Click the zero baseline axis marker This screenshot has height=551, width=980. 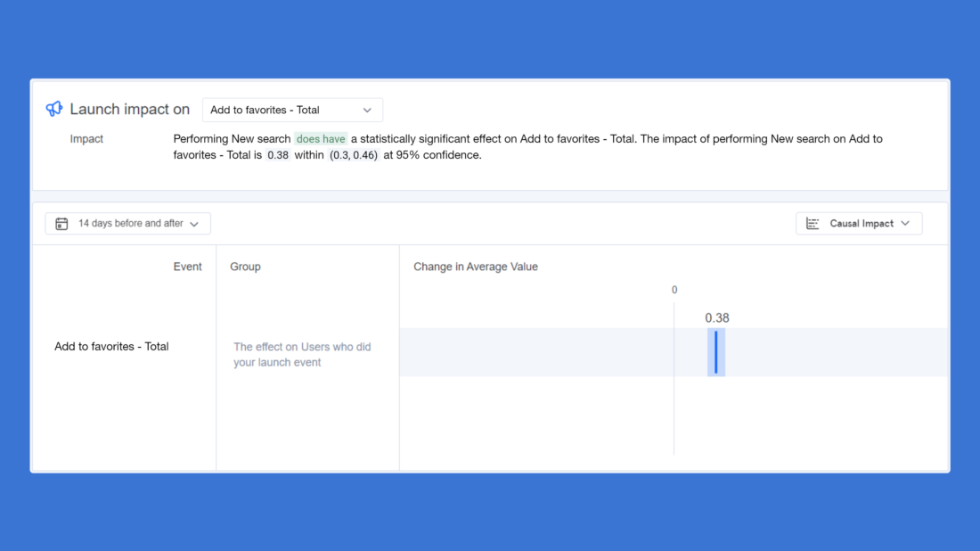(674, 290)
